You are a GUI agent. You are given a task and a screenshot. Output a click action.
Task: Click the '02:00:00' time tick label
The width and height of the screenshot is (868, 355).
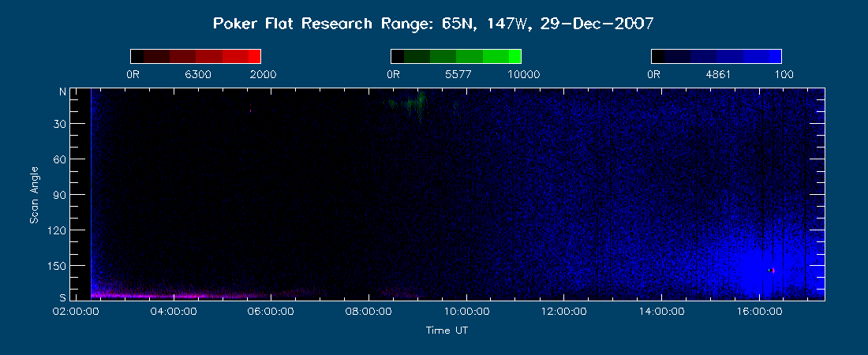click(x=75, y=312)
